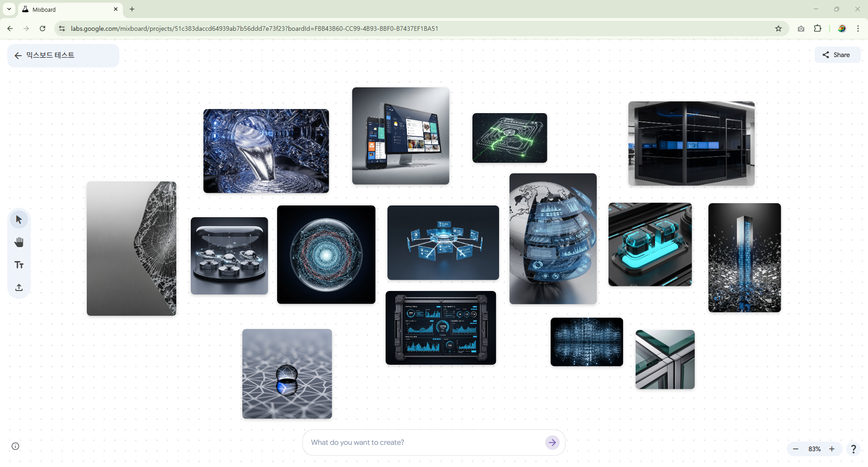Open Chrome's three-dot menu
The image size is (868, 467).
point(858,29)
